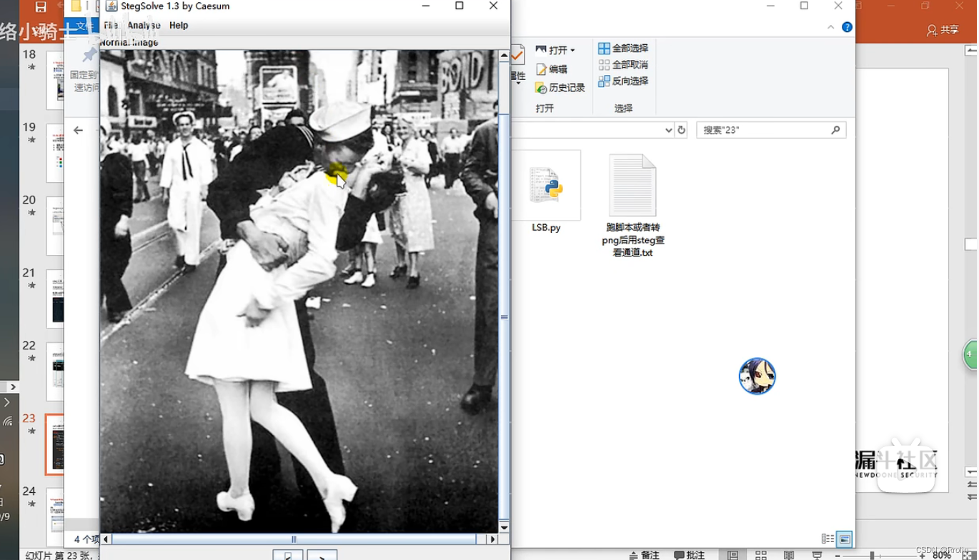
Task: Select slide 18 thumbnail in PowerPoint
Action: pyautogui.click(x=55, y=80)
